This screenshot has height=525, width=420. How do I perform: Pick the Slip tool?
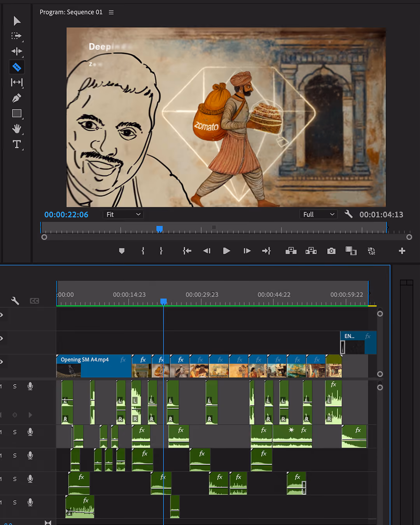(x=17, y=82)
